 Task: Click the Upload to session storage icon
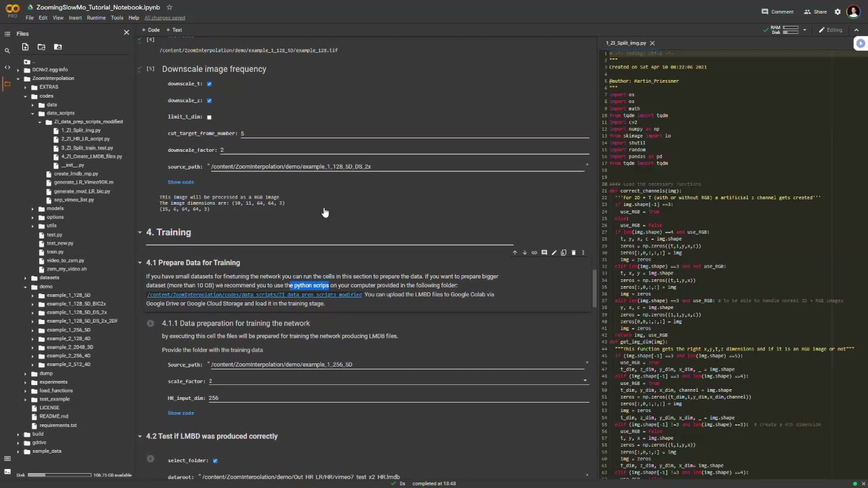point(25,47)
